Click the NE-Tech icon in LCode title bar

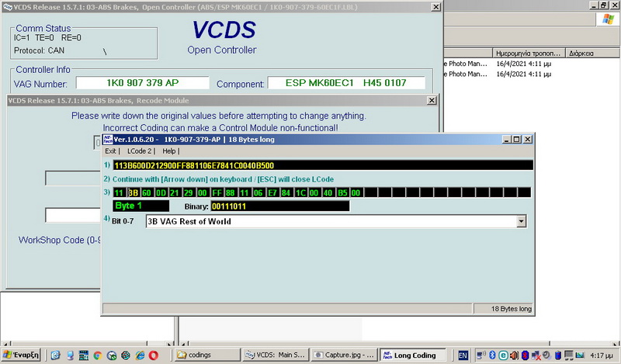[x=108, y=140]
